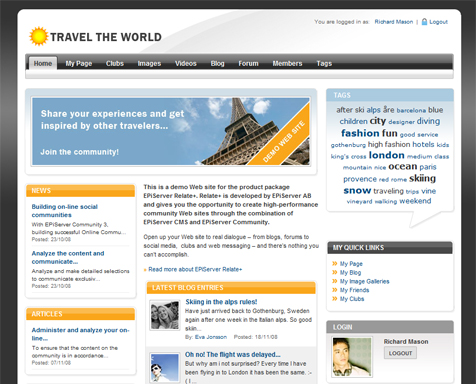Open My Page quick link
This screenshot has width=476, height=384.
coord(351,264)
